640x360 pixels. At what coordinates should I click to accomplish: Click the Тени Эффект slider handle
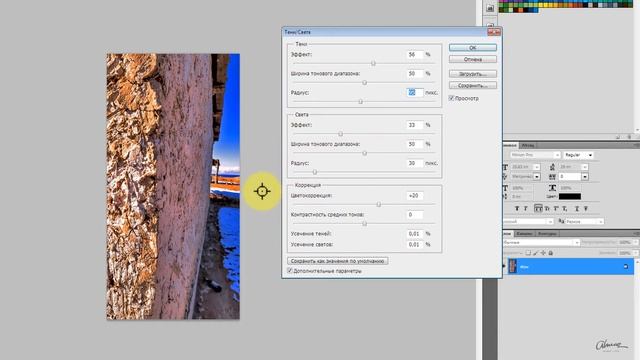[373, 63]
